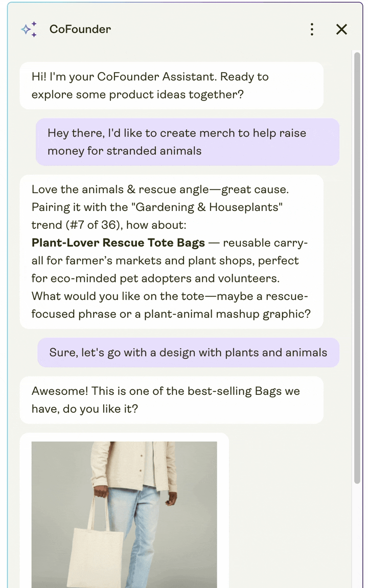Click the "Hey there, I'd like to create merch" line
Viewport: 368px width, 588px height.
pyautogui.click(x=177, y=133)
